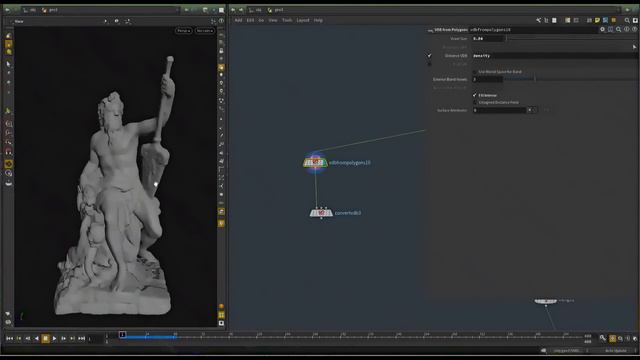Open the Edit menu in network editor

[250, 20]
